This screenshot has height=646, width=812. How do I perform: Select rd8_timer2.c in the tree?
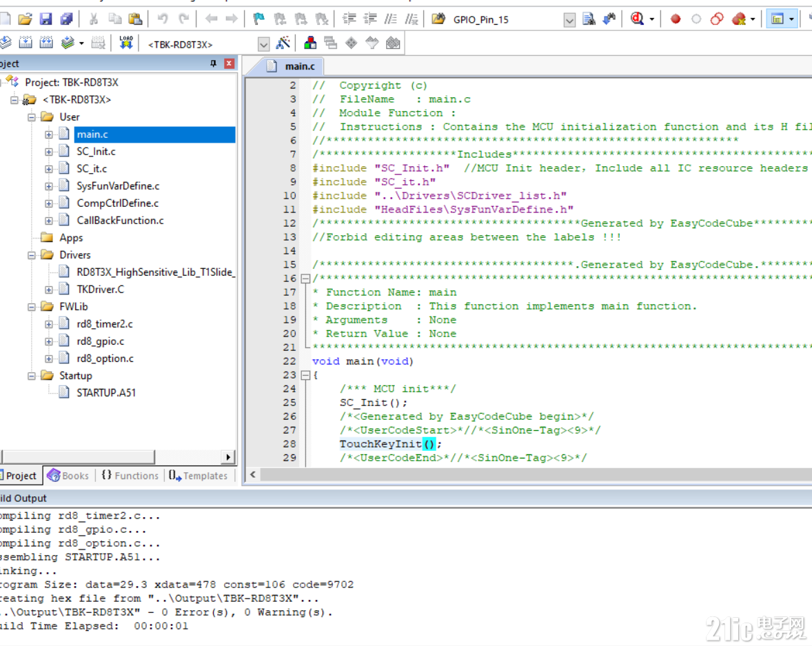point(105,324)
